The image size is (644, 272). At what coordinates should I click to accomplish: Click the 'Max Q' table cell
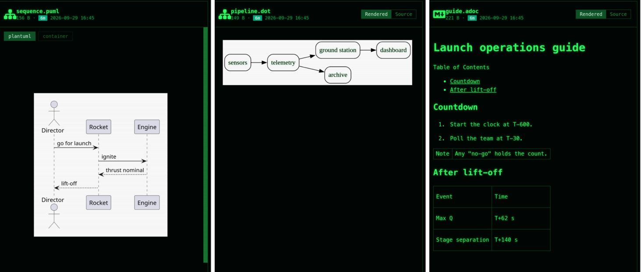point(463,218)
